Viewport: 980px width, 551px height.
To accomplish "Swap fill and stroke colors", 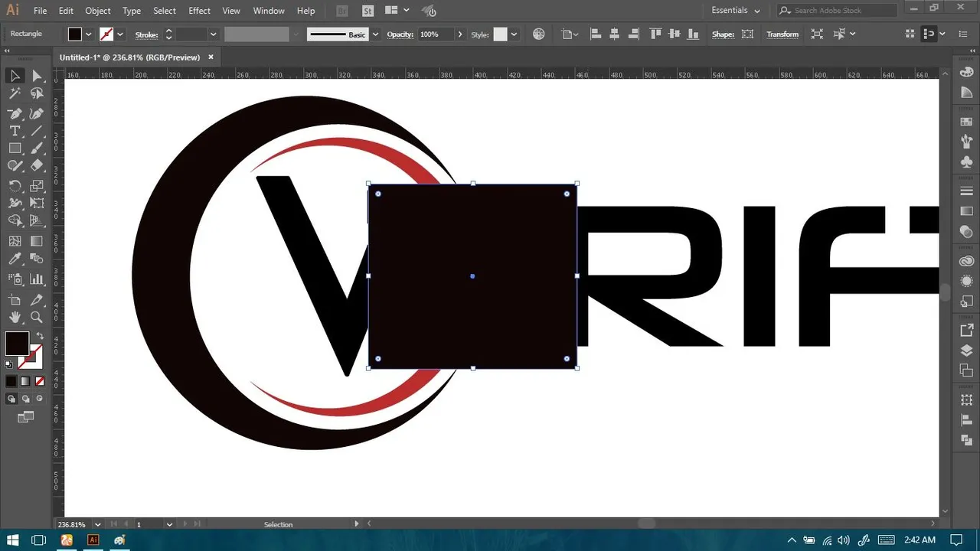I will [x=39, y=336].
